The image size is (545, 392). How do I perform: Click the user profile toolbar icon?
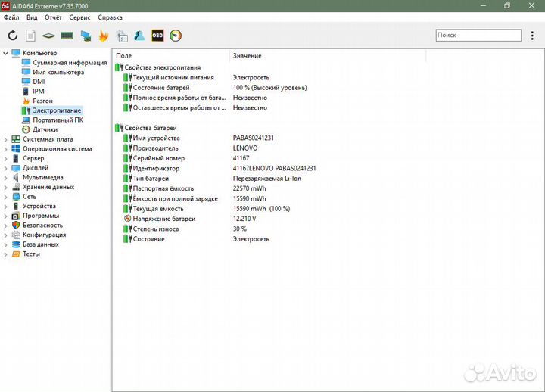coord(139,36)
